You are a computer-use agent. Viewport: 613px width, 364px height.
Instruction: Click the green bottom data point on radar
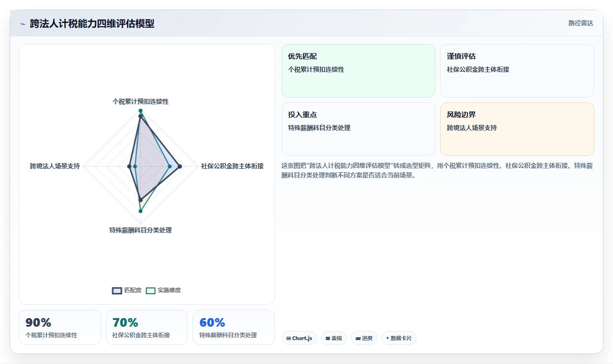140,211
